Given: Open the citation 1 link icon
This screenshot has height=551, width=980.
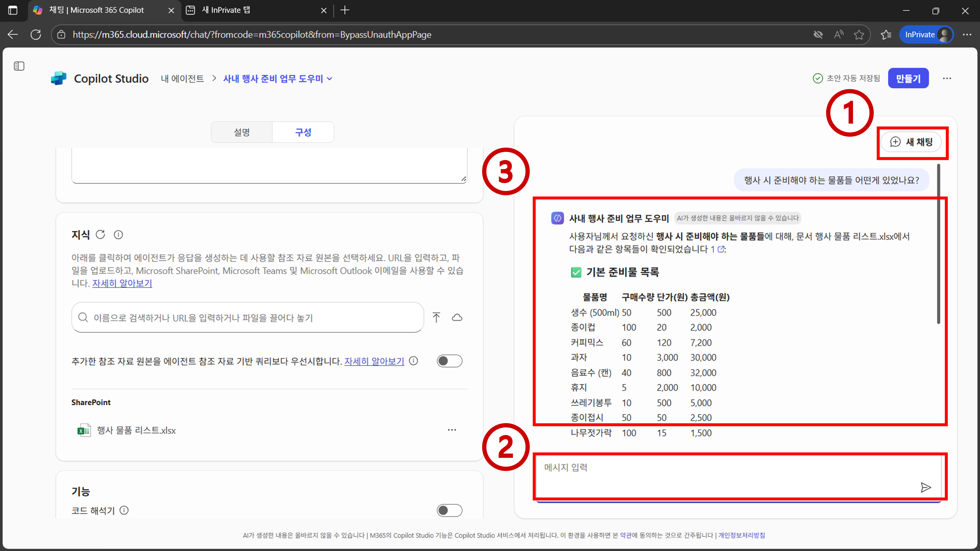Looking at the screenshot, I should pyautogui.click(x=721, y=250).
